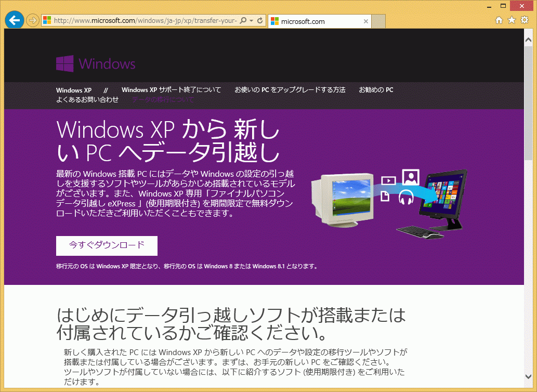
Task: Open よくあるお問い合わせ link
Action: pyautogui.click(x=87, y=99)
